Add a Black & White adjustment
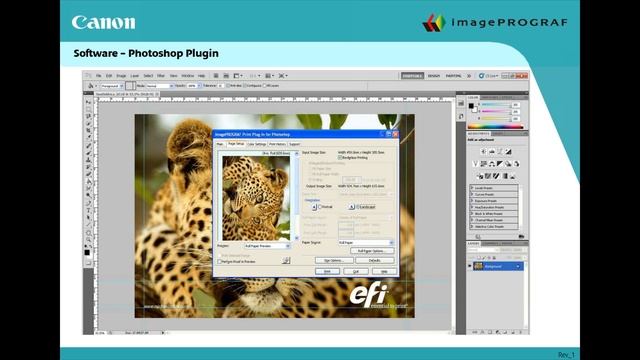This screenshot has width=640, height=360. click(x=500, y=164)
